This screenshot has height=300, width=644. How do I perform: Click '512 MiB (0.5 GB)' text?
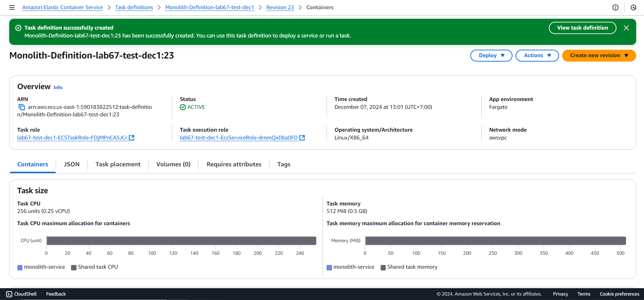[x=347, y=211]
